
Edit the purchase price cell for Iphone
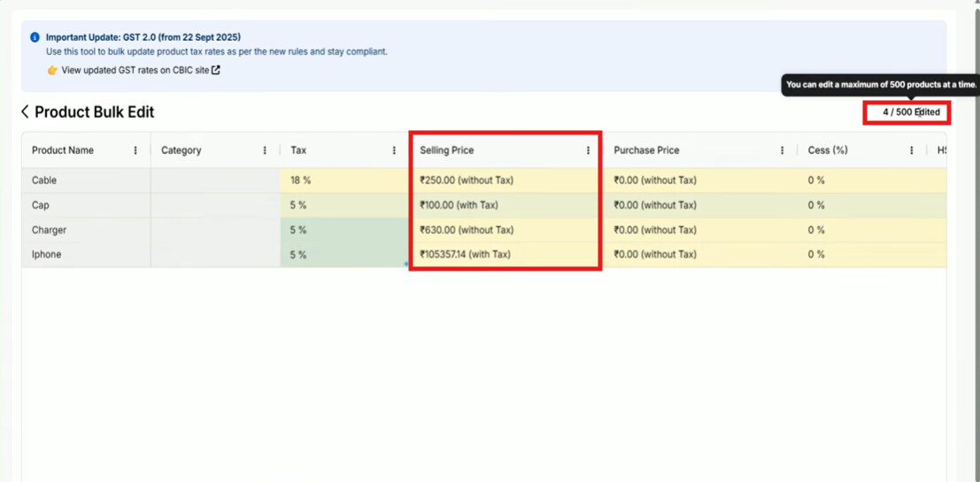pos(700,255)
